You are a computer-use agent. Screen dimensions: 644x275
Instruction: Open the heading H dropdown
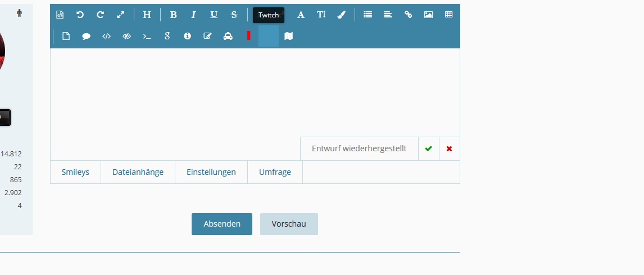coord(147,15)
